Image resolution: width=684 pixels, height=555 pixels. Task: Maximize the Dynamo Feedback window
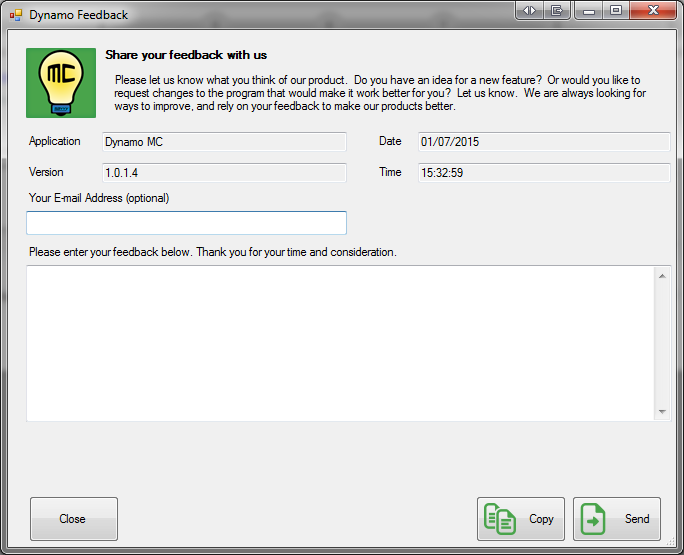[x=616, y=10]
